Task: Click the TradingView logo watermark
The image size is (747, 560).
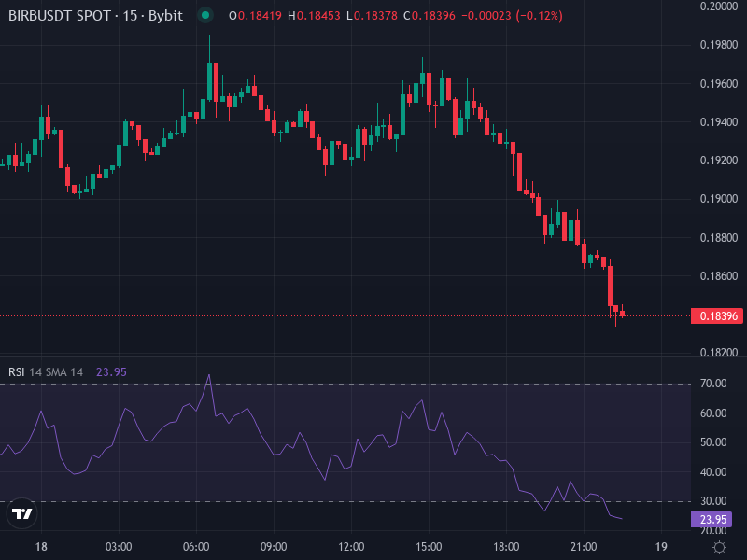Action: pyautogui.click(x=21, y=514)
